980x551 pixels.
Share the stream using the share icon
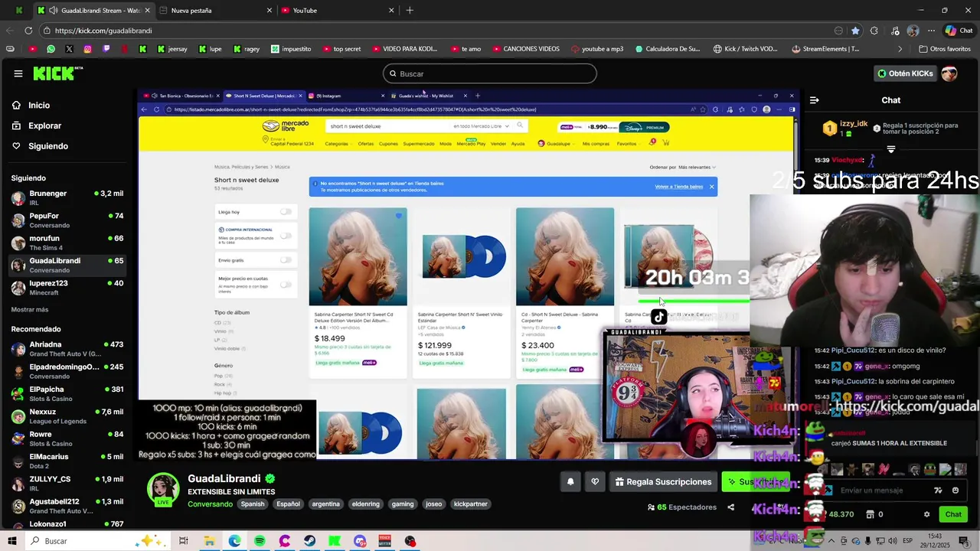click(730, 507)
